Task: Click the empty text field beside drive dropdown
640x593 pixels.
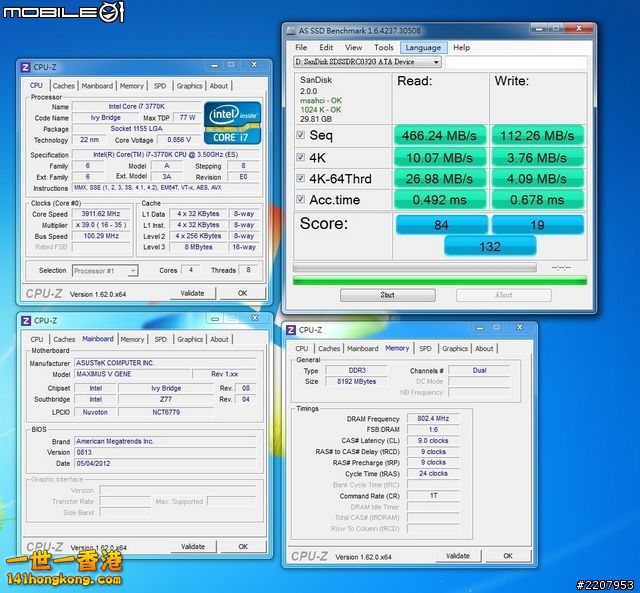Action: click(x=514, y=62)
